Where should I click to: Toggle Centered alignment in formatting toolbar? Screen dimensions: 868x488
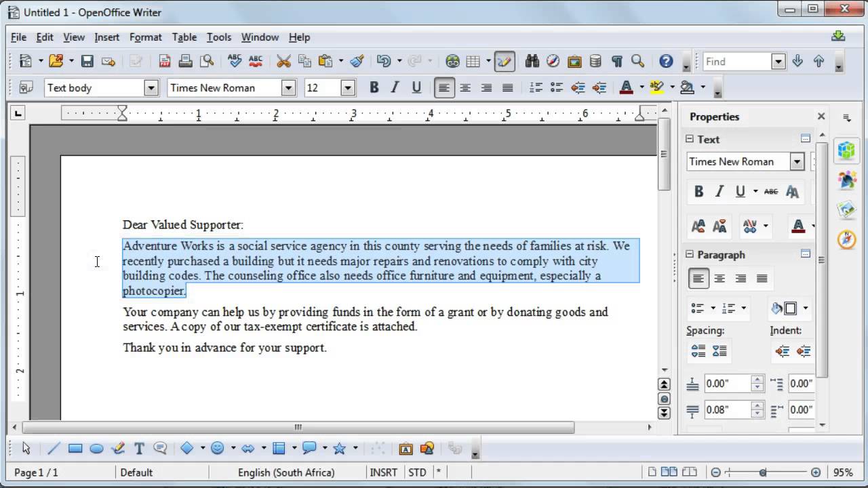465,87
